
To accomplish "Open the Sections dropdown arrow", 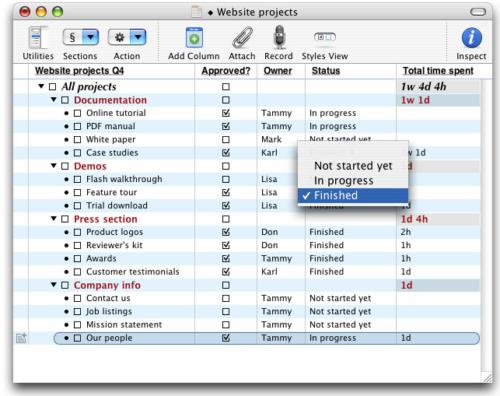I will point(91,37).
